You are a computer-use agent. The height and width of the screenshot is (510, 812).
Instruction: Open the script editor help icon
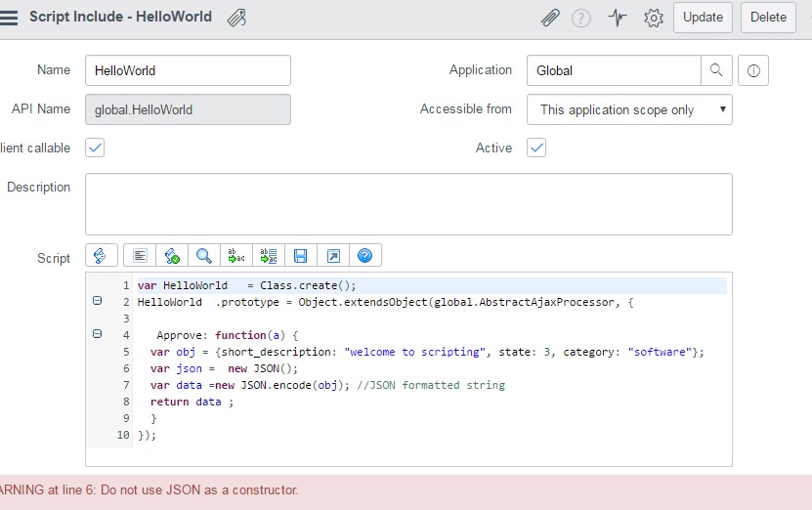[365, 255]
